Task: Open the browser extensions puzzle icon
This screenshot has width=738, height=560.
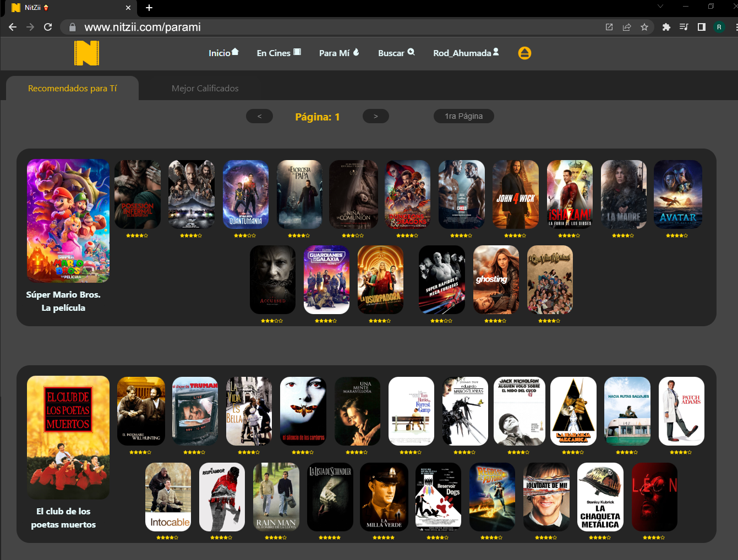Action: tap(666, 27)
